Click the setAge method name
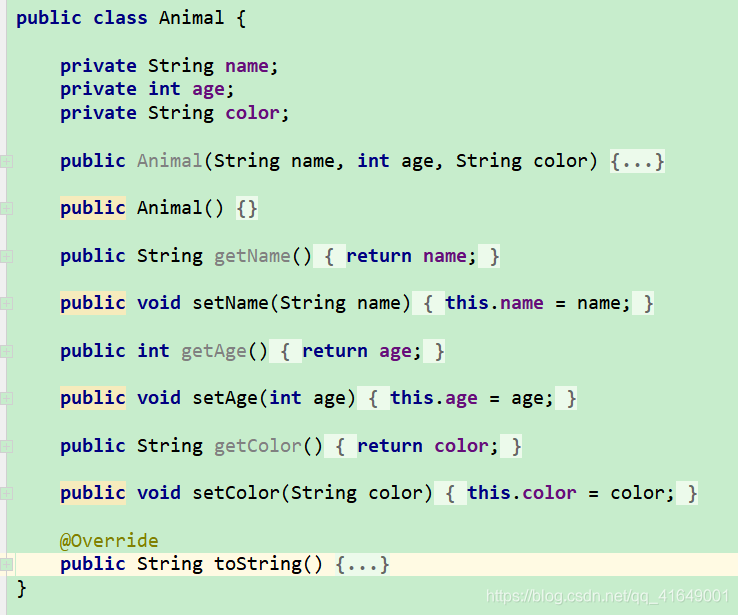The height and width of the screenshot is (615, 738). 225,398
